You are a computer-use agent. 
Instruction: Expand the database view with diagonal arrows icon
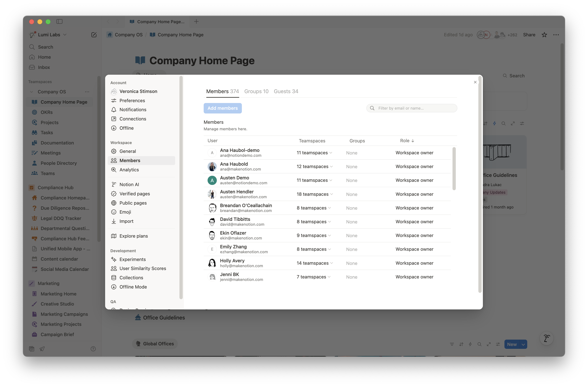point(513,123)
